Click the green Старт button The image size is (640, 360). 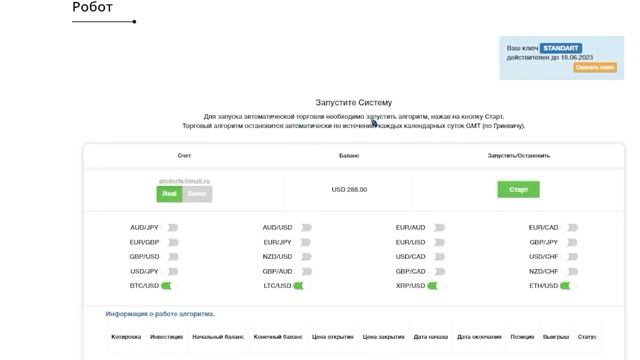point(518,190)
